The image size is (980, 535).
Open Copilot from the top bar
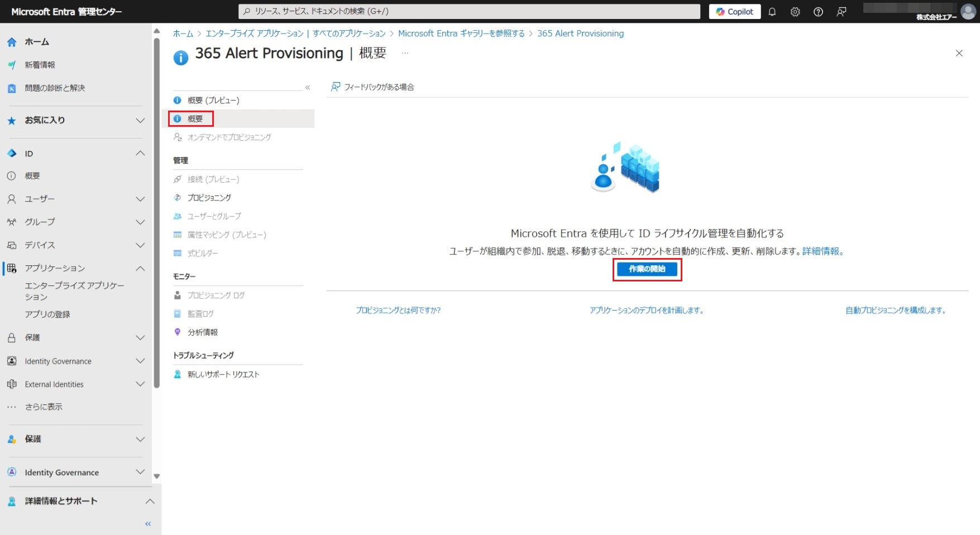pyautogui.click(x=734, y=12)
